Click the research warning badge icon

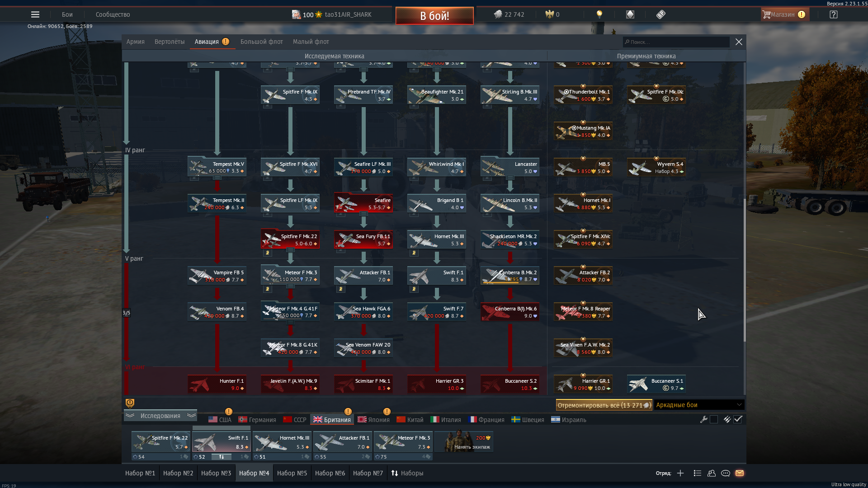[130, 403]
